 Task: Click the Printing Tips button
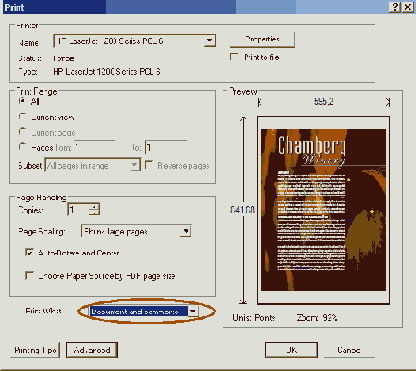35,350
